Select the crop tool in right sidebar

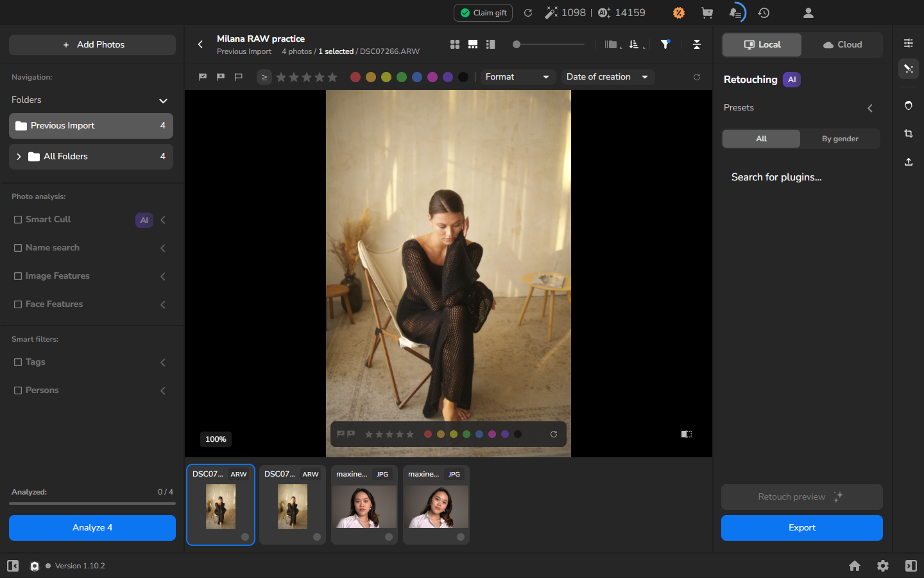(909, 134)
